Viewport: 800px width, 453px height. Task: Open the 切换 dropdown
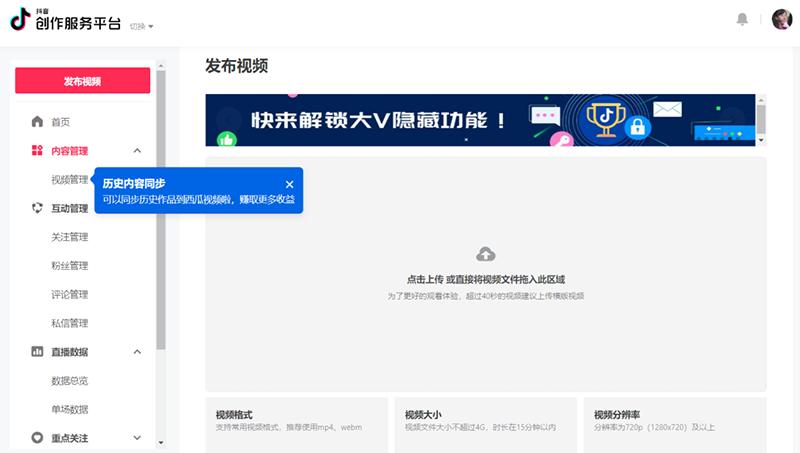coord(141,26)
